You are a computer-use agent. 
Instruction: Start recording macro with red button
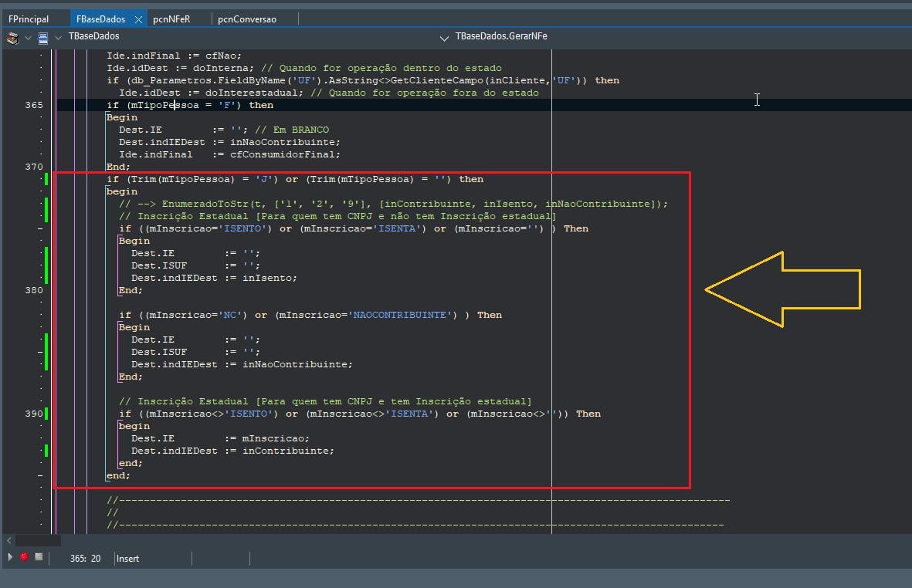pos(25,556)
